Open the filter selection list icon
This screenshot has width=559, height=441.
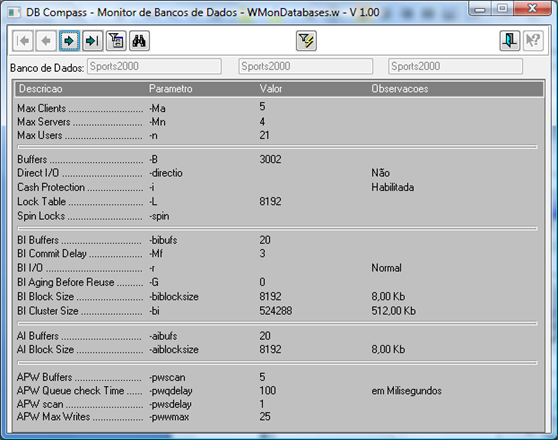point(116,41)
